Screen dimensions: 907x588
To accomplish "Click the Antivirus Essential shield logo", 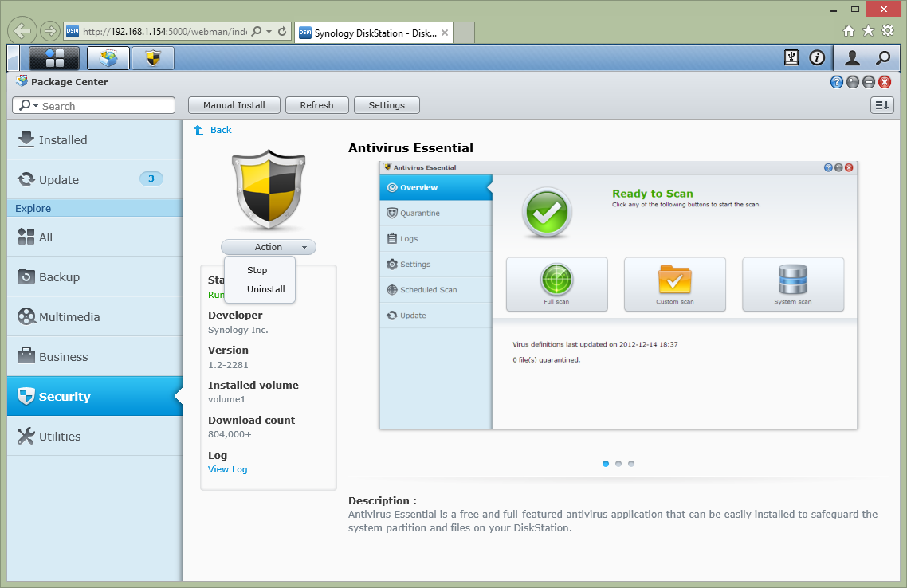I will [x=269, y=189].
